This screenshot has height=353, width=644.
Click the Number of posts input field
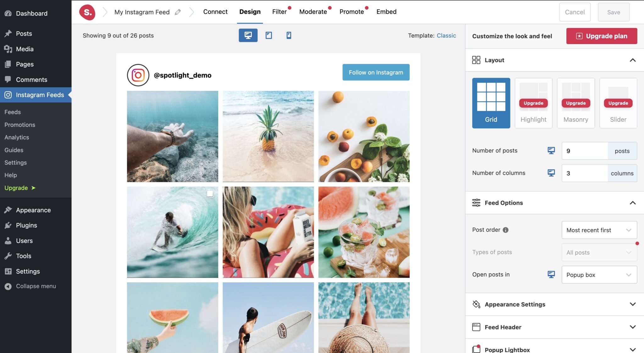click(585, 151)
